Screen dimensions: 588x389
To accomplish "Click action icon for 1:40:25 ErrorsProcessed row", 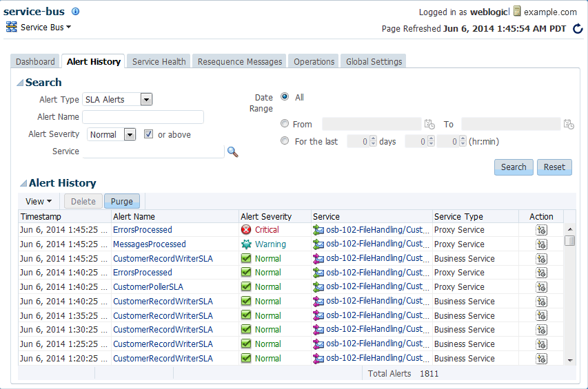I will click(541, 273).
